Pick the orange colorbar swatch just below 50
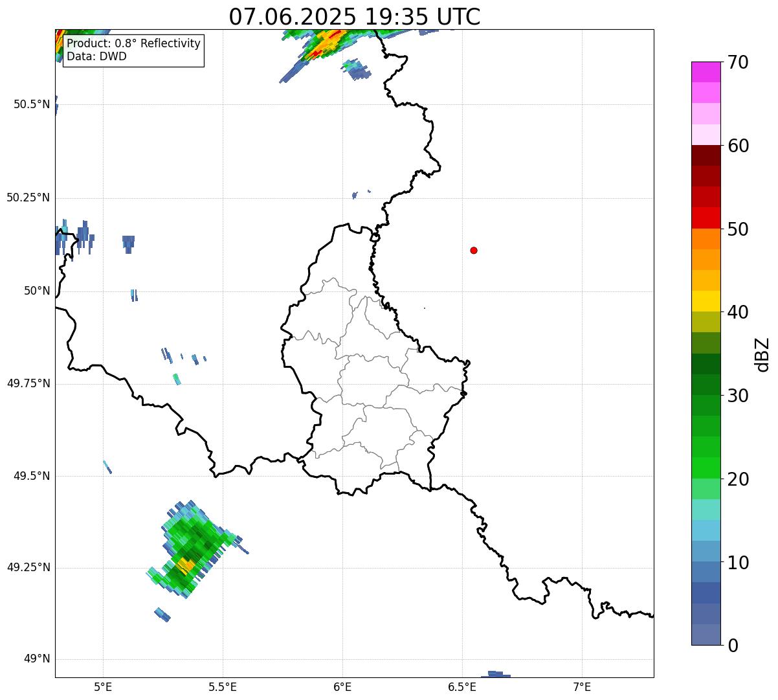Viewport: 778px width, 700px height. (706, 239)
